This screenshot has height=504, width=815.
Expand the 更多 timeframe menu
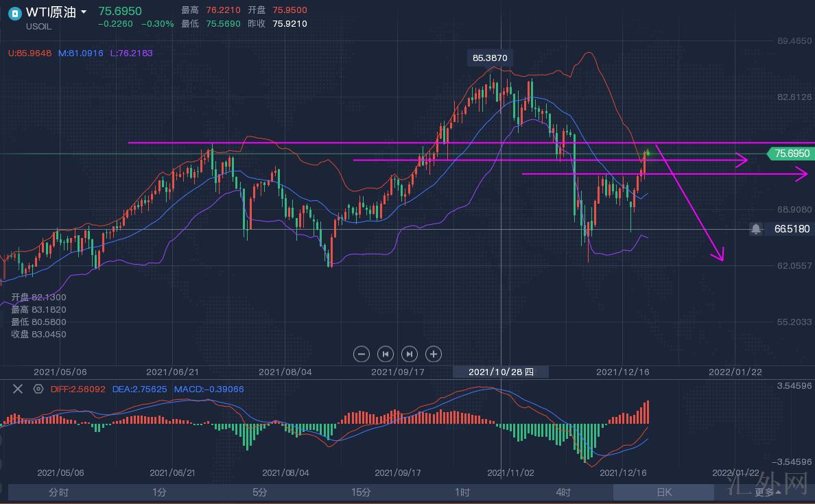[768, 492]
